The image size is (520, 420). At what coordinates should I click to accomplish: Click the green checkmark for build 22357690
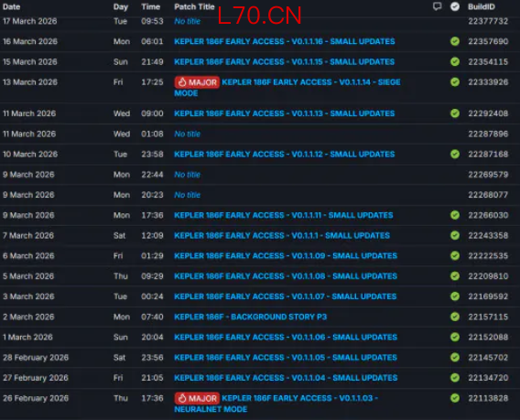click(x=455, y=41)
